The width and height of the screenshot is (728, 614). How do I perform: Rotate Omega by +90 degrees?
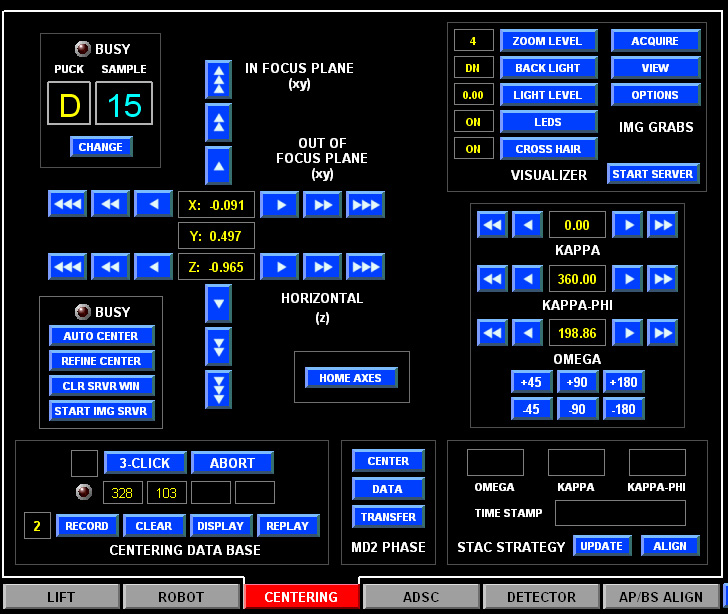(577, 382)
